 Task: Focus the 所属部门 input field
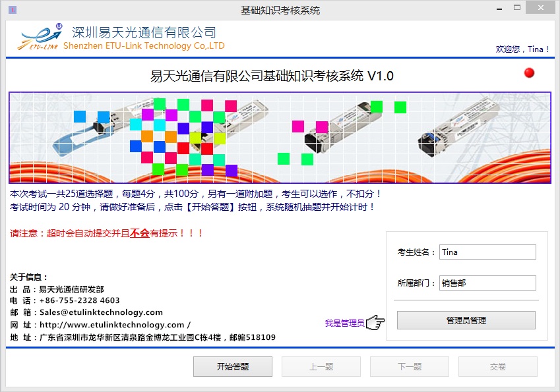pos(487,283)
